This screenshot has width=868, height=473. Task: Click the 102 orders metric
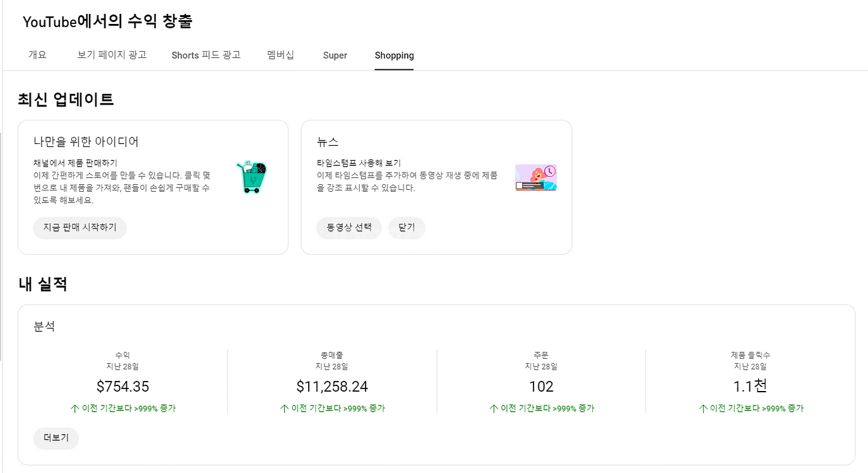(541, 387)
